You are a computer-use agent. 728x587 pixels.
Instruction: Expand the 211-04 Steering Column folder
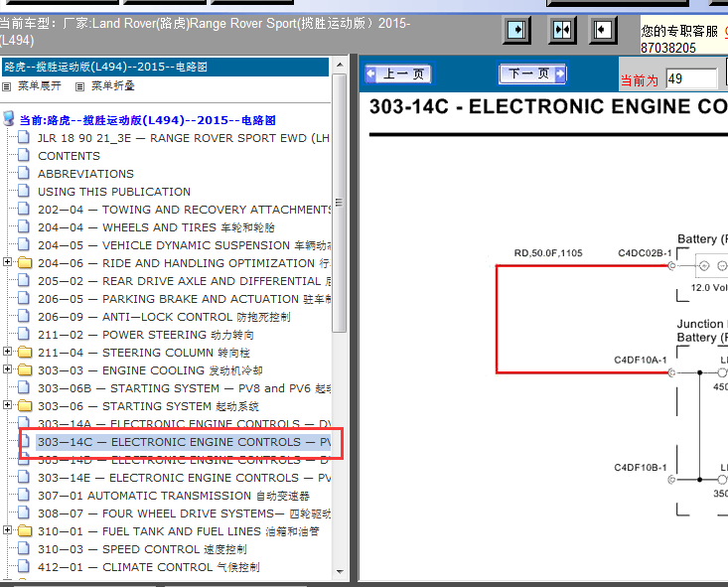tap(7, 351)
